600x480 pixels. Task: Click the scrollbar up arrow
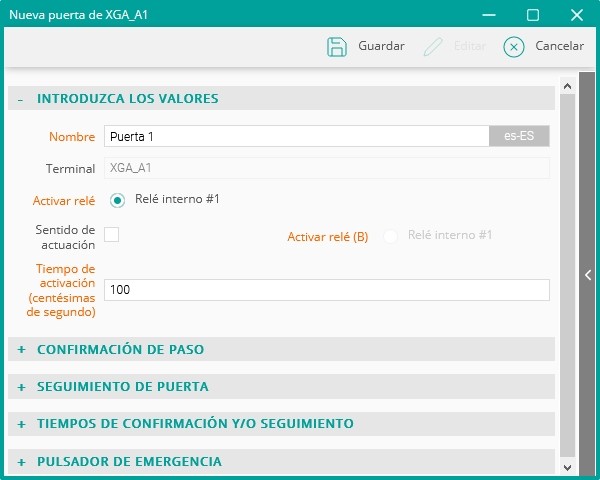click(x=567, y=86)
